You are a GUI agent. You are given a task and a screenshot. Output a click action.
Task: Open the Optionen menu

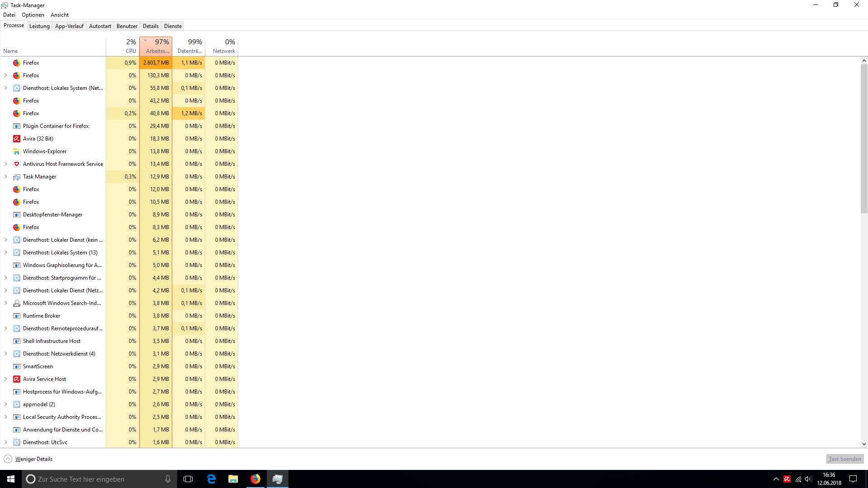coord(33,15)
